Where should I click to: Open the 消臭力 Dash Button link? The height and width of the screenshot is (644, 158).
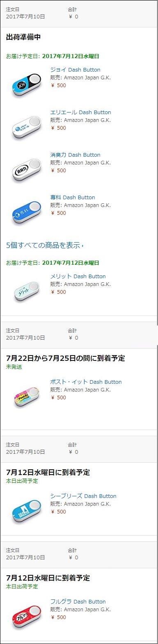coord(75,155)
